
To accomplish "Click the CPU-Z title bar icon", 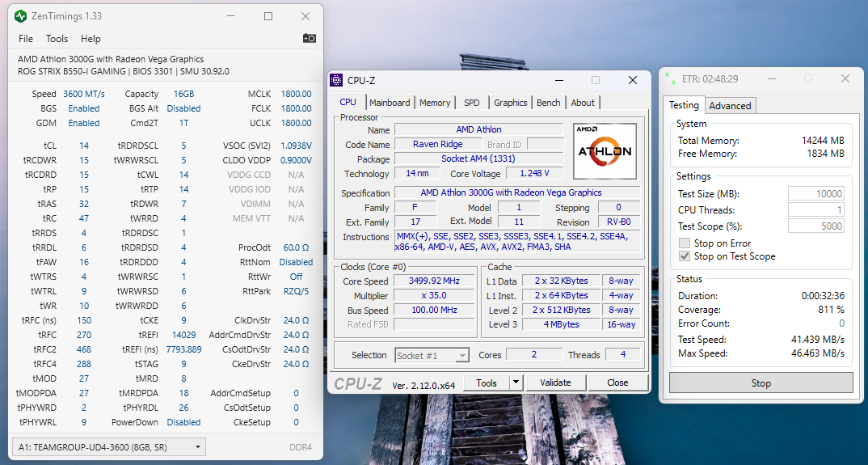I will point(336,80).
